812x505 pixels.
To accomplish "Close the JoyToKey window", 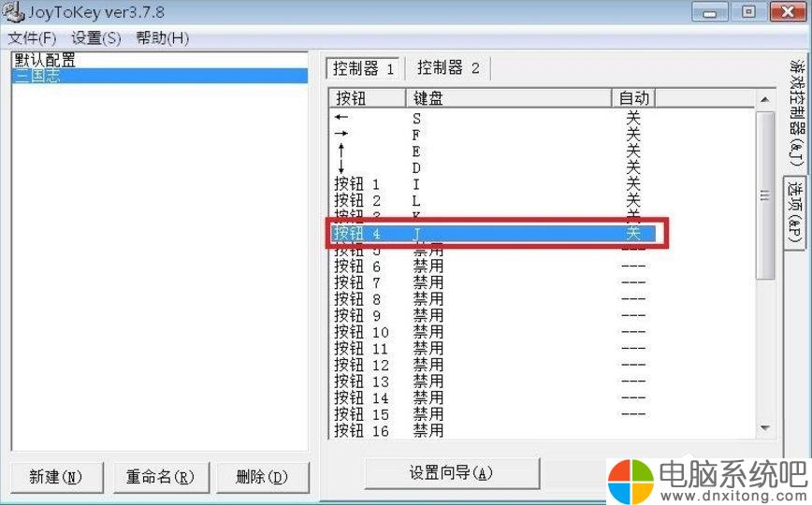I will [788, 12].
